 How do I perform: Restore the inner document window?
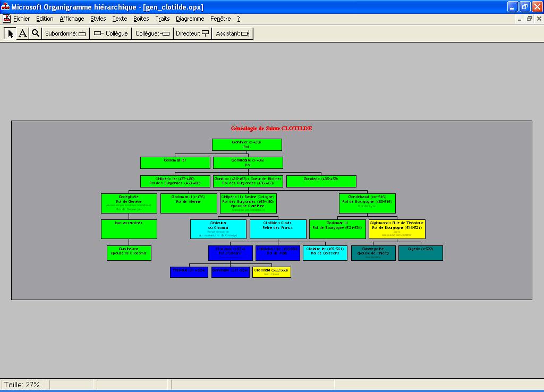(x=529, y=19)
